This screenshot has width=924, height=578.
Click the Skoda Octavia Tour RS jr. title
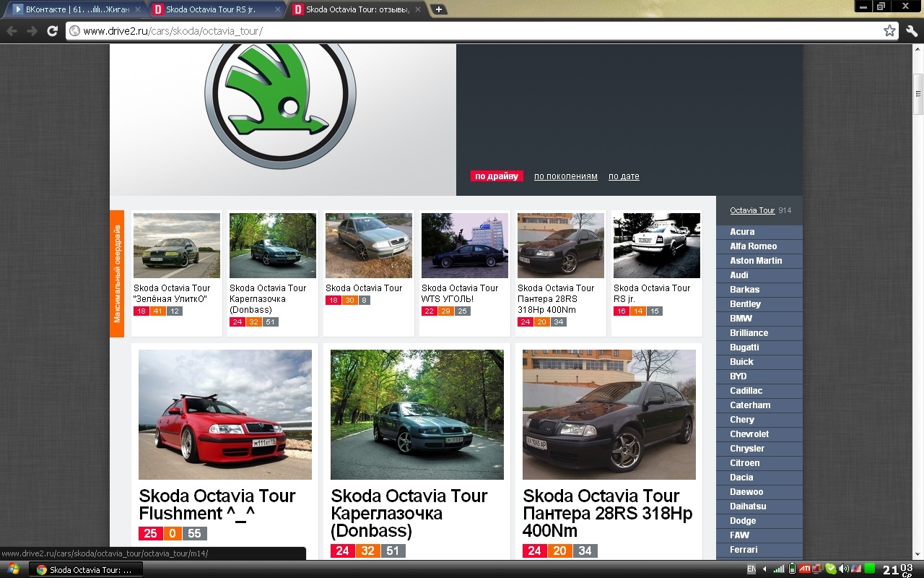[652, 293]
